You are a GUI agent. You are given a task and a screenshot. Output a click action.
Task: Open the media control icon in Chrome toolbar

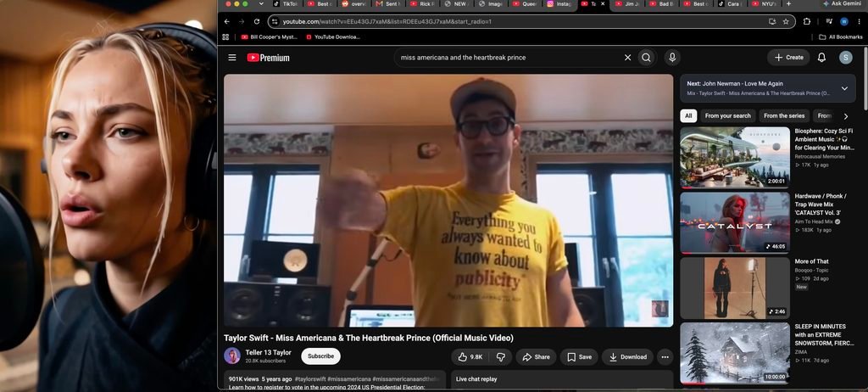point(829,21)
